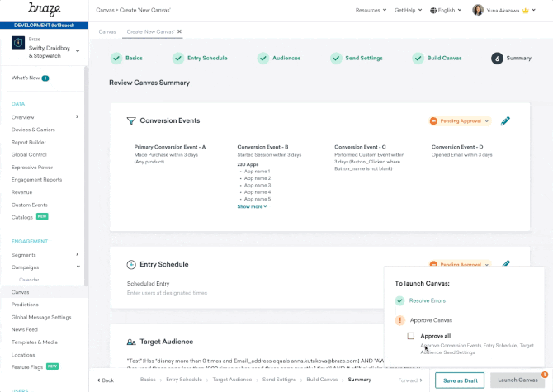
Task: Open the Get Help dropdown
Action: (408, 11)
